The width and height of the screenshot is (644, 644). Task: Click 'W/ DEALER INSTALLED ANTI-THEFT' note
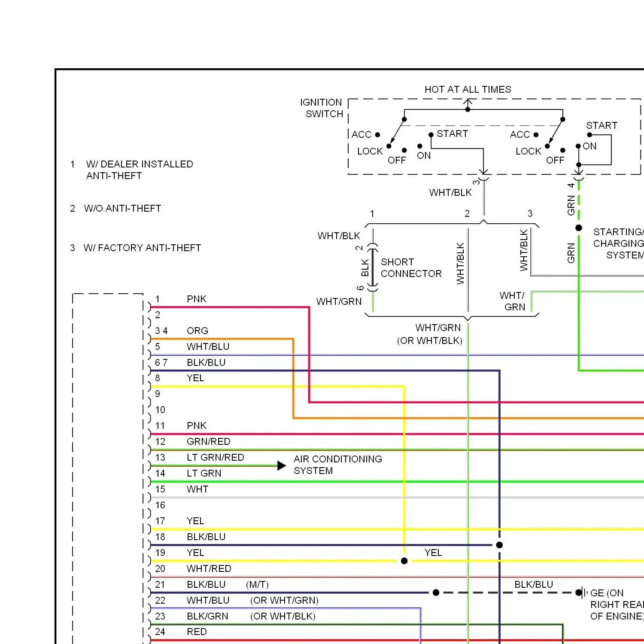point(139,170)
